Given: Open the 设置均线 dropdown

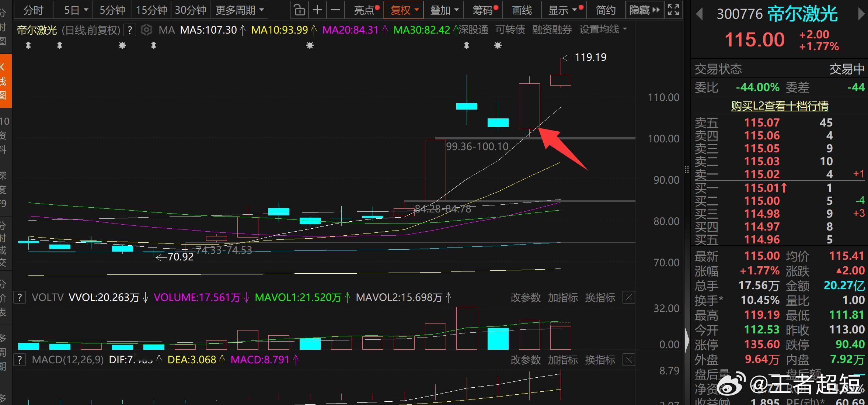Looking at the screenshot, I should tap(603, 30).
